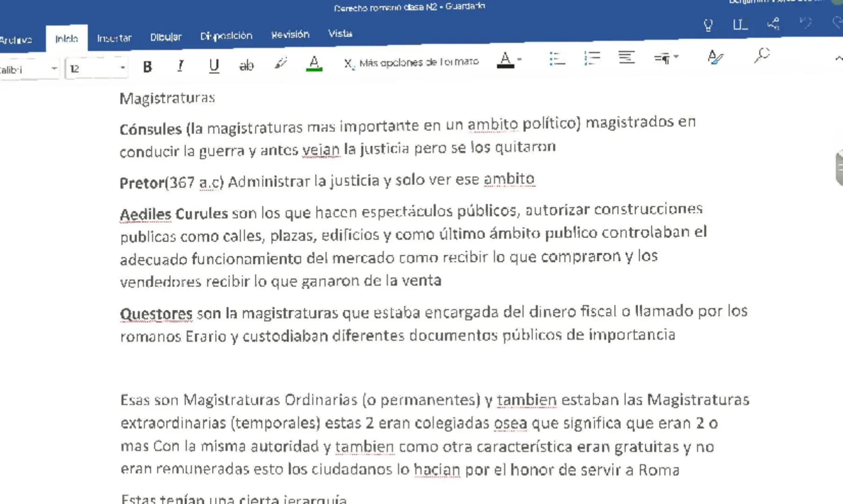Insert a bulleted list

[x=557, y=59]
